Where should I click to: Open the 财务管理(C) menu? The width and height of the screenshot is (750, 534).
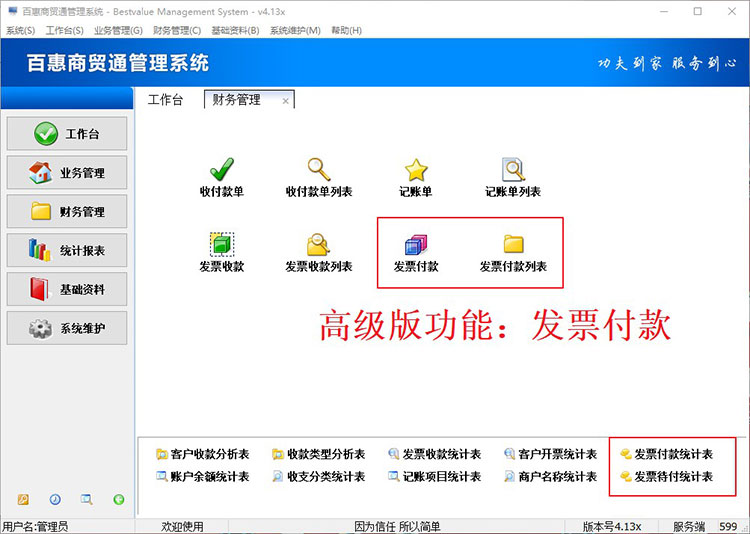click(x=177, y=31)
